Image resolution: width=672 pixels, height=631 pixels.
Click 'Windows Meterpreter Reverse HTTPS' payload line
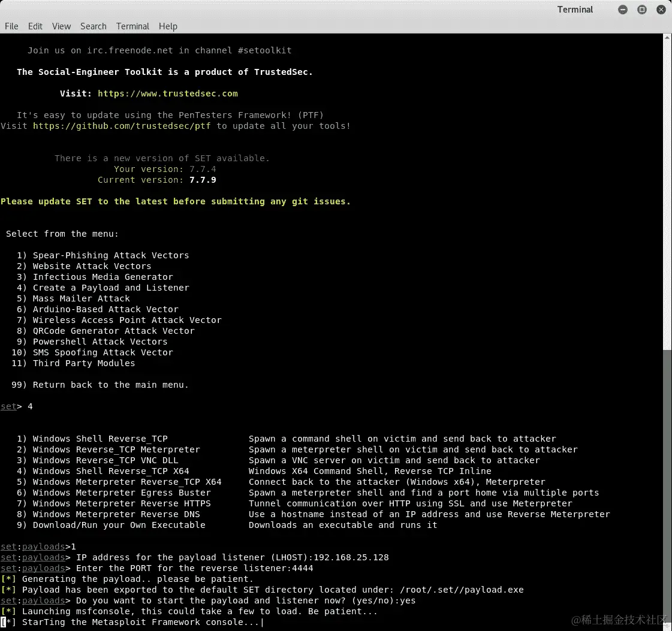tap(113, 503)
